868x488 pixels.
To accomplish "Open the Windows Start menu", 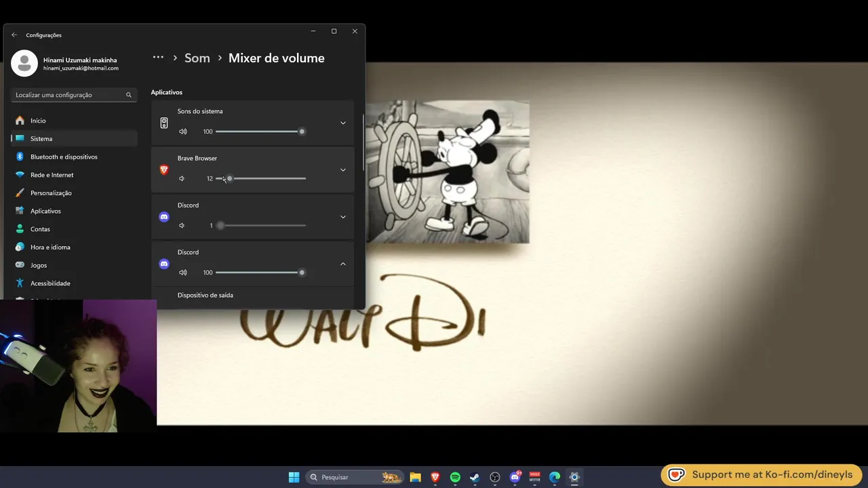I will (x=294, y=477).
